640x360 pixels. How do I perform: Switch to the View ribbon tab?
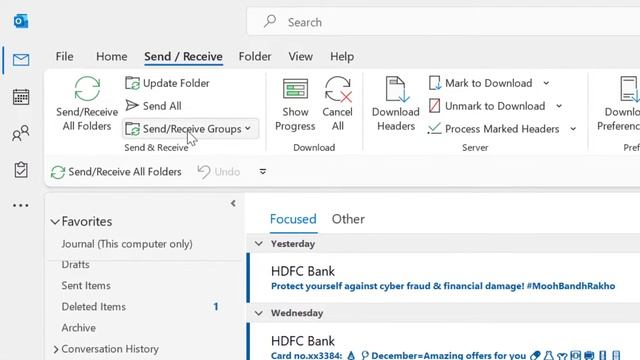tap(300, 56)
